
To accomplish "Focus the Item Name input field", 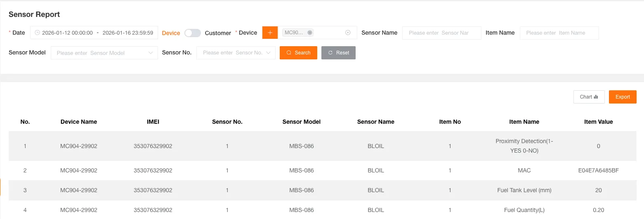I will click(559, 33).
